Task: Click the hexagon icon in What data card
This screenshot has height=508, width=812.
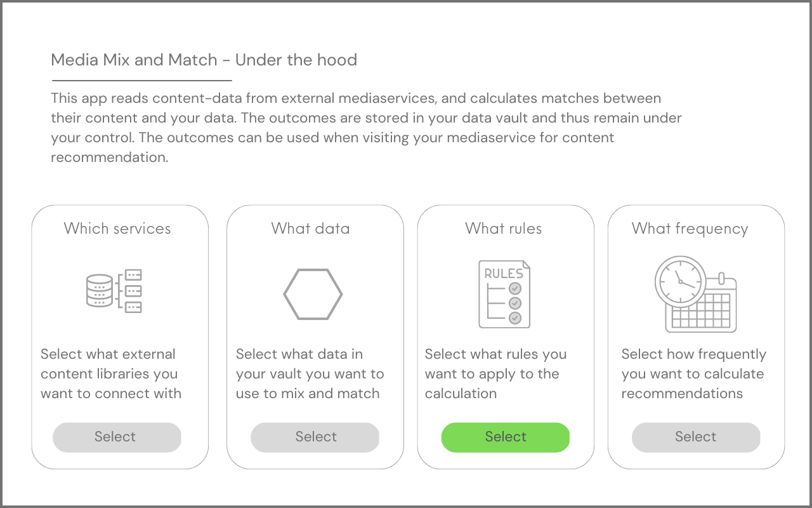Action: click(313, 294)
